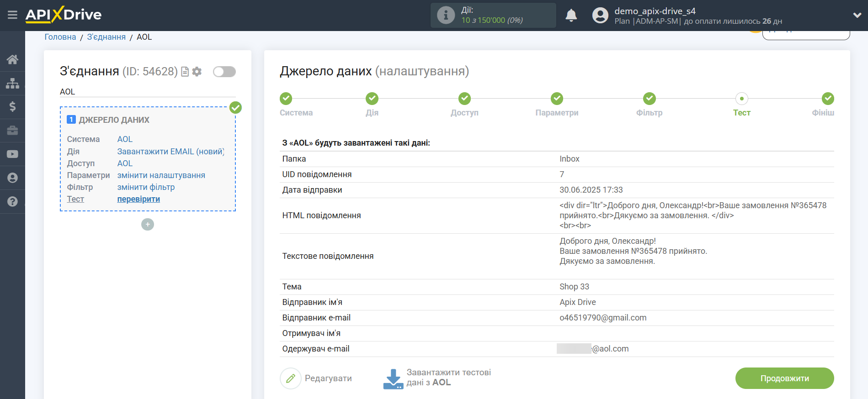Add a new block with plus icon

(148, 225)
